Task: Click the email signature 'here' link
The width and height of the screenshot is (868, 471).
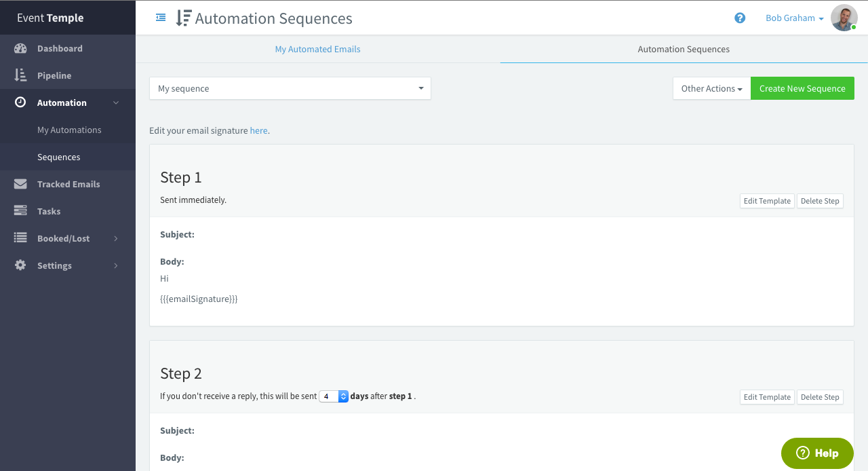Action: (258, 130)
